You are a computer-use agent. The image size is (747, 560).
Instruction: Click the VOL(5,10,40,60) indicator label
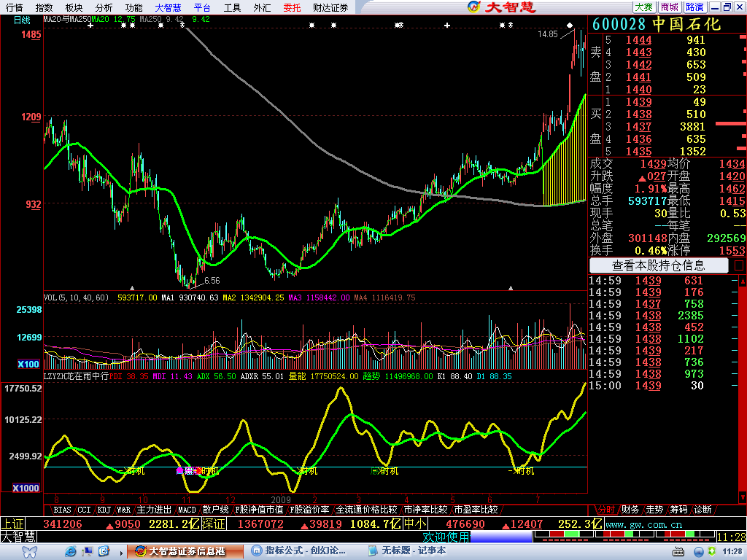coord(76,297)
